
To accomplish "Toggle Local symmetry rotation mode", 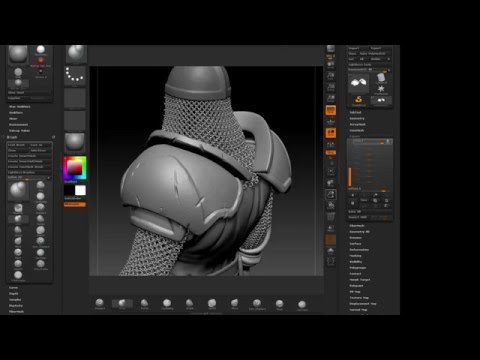I will pos(331,132).
